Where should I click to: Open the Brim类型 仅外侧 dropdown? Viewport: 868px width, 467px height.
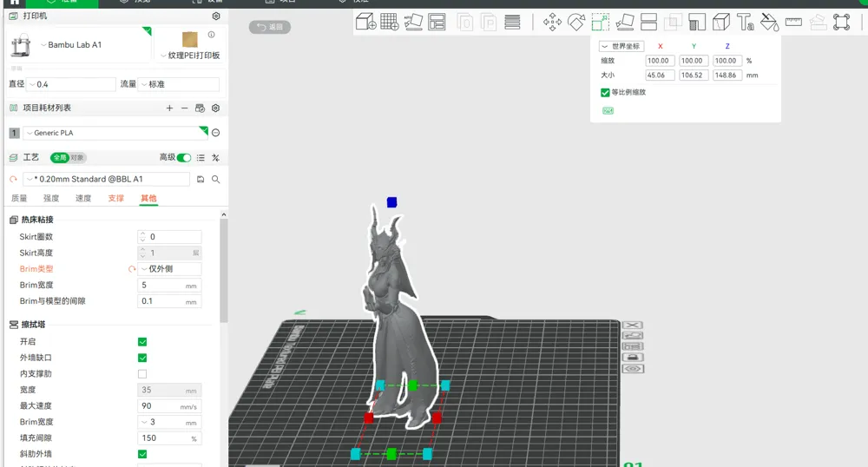(169, 269)
